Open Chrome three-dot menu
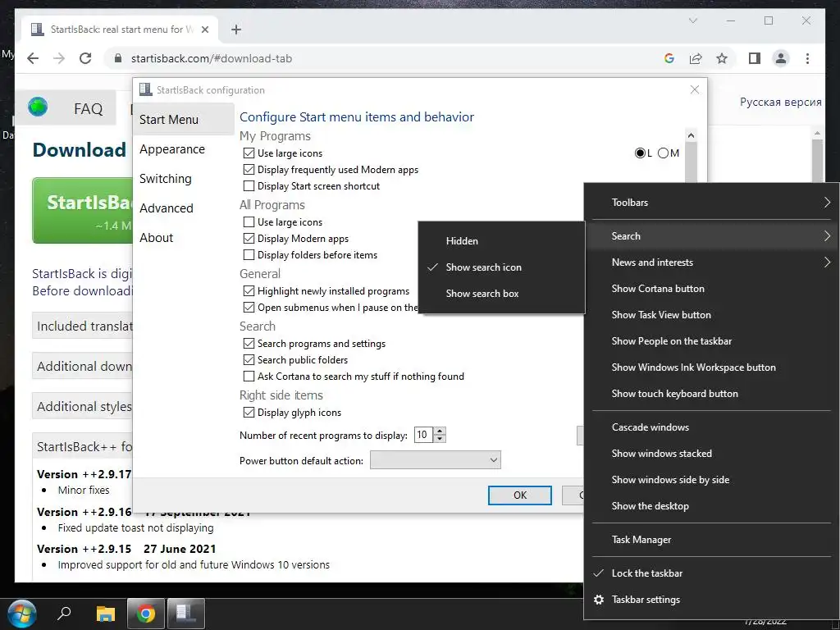The image size is (840, 630). pos(807,58)
